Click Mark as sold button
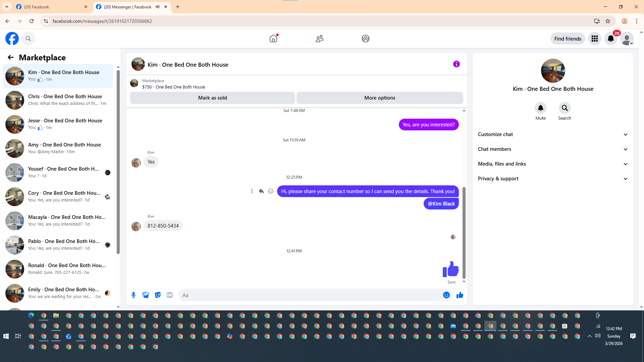The image size is (644, 362). [x=213, y=98]
